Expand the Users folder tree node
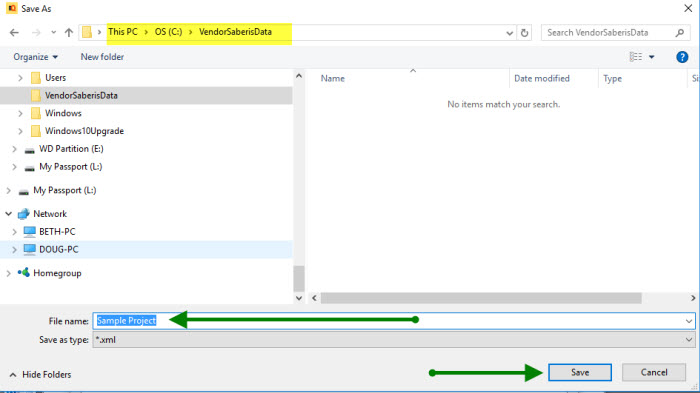This screenshot has width=700, height=393. [x=20, y=78]
